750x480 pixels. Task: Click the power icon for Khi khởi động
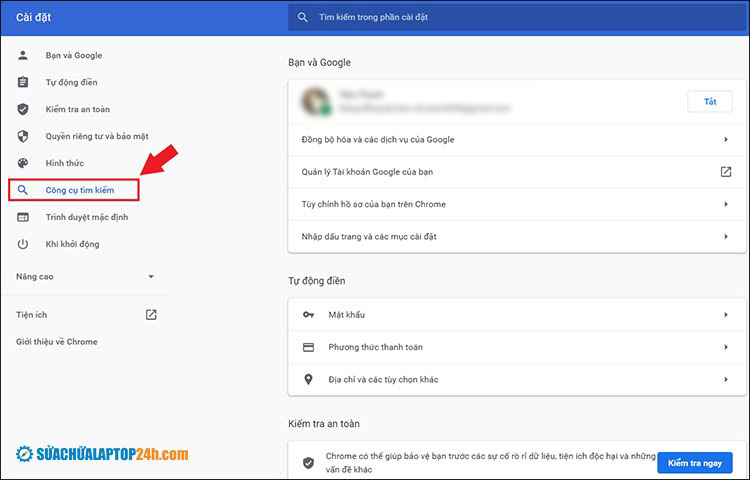pyautogui.click(x=22, y=244)
